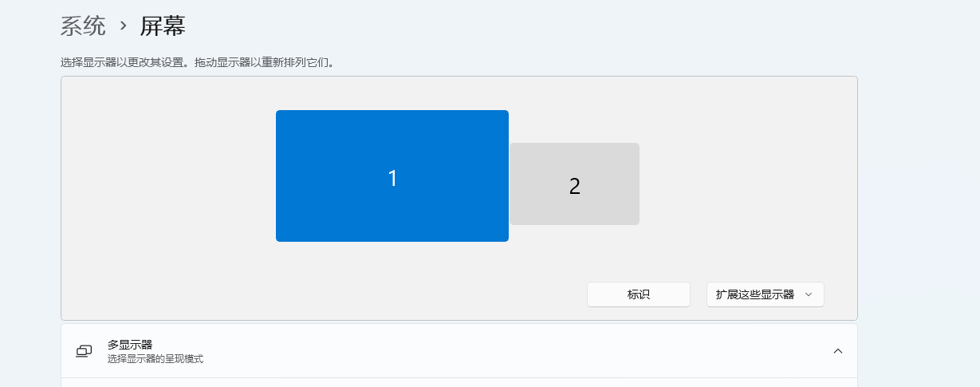Click the breadcrumb separator arrow after 系统
Screen dimensions: 980x387
(x=123, y=26)
